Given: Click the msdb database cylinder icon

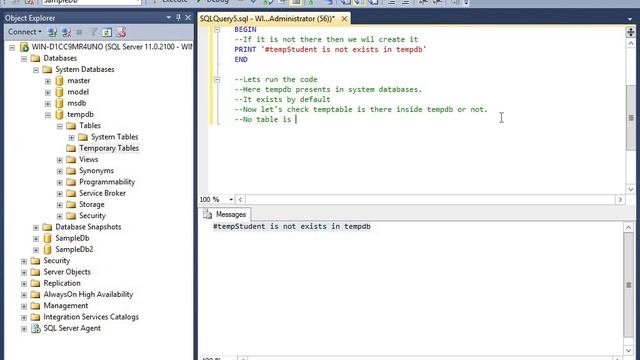Looking at the screenshot, I should pos(60,103).
